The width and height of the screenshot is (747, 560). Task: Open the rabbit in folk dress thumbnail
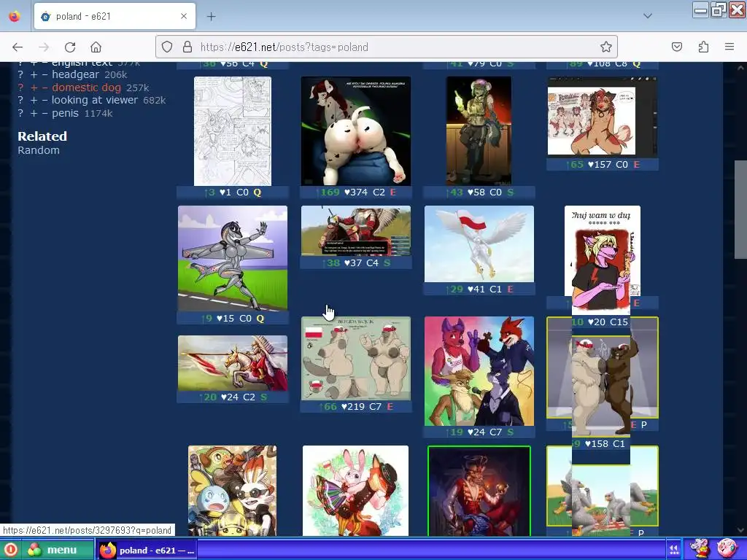point(355,491)
